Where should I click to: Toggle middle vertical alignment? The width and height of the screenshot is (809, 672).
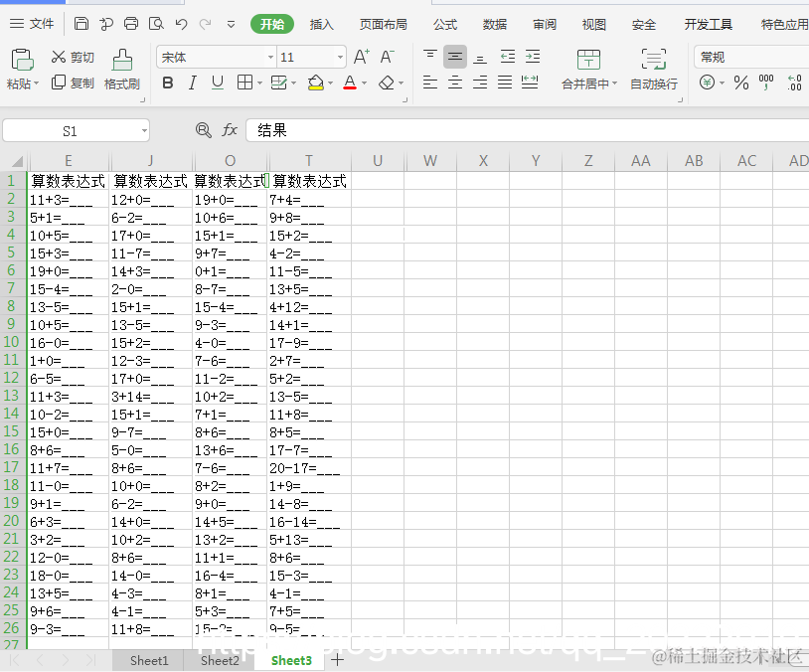coord(455,57)
